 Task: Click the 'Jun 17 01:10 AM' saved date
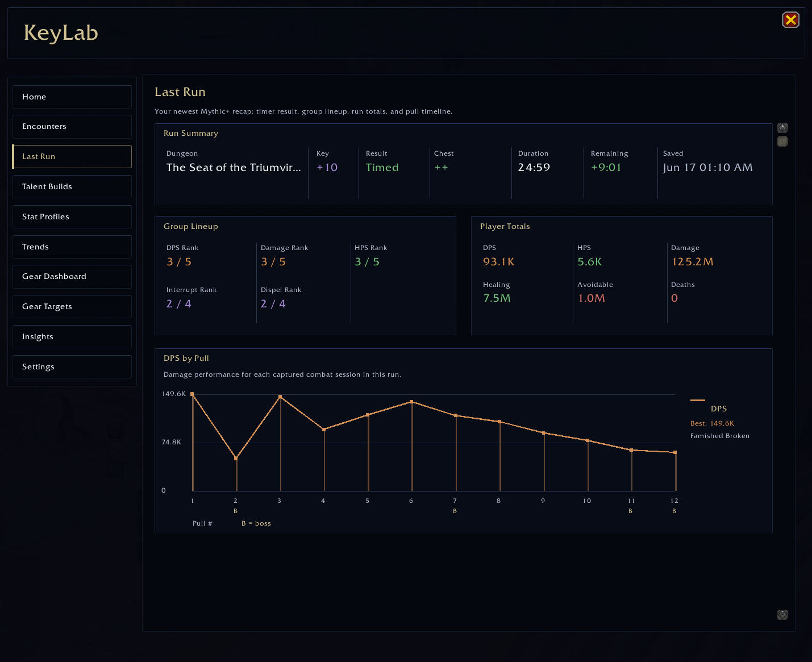[x=708, y=168]
